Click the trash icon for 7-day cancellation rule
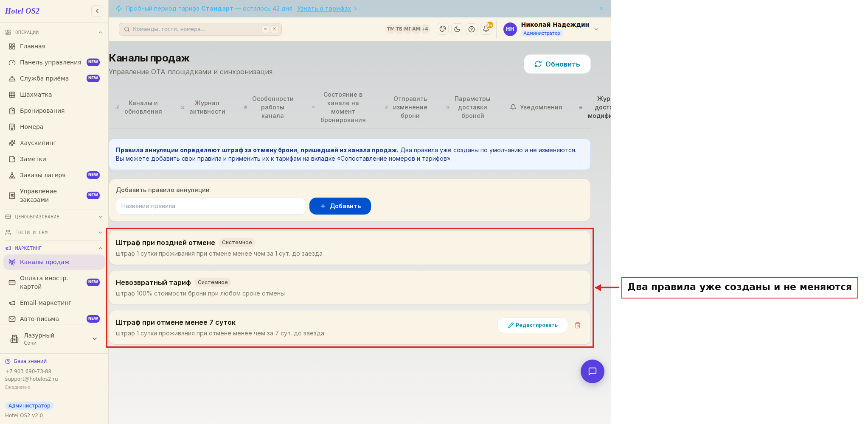 pos(578,325)
